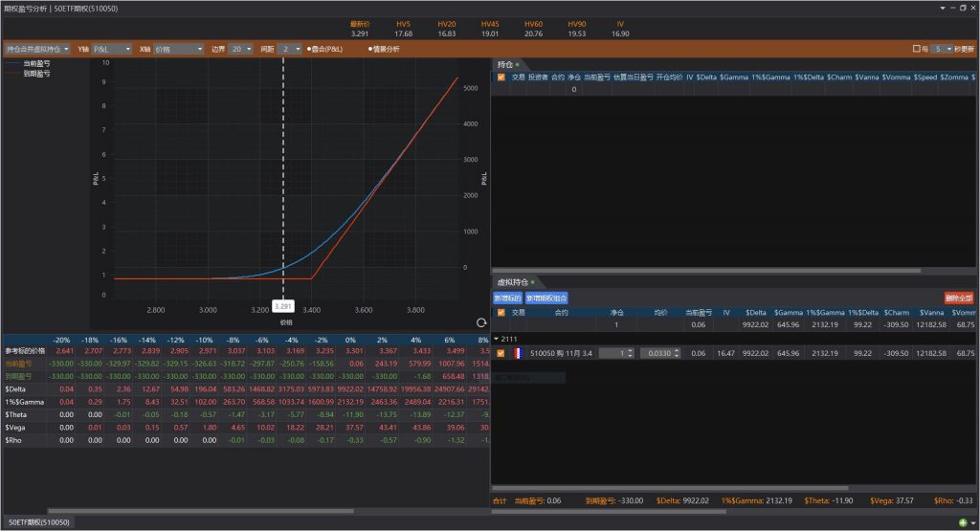Image resolution: width=980 pixels, height=531 pixels.
Task: Click the 新增标的 button
Action: (x=507, y=298)
